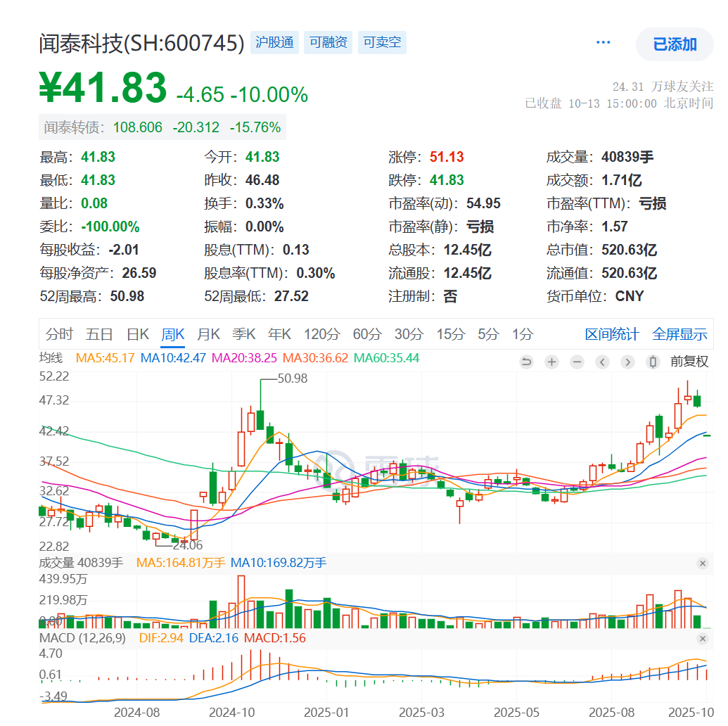
Task: Open the candlestick style icon next to 前复权
Action: click(651, 362)
